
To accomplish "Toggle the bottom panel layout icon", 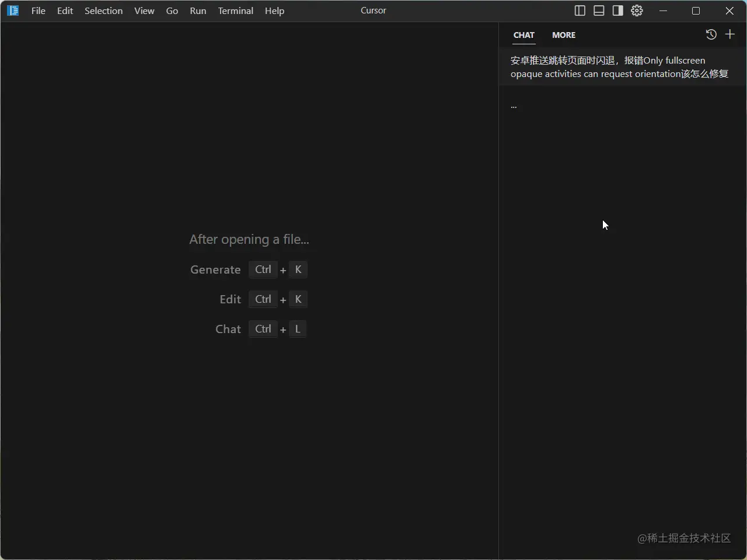I will (599, 10).
